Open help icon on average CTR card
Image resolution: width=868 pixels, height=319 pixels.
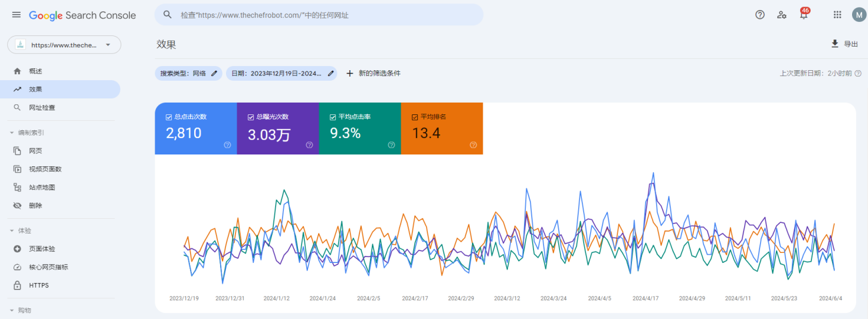pyautogui.click(x=391, y=145)
